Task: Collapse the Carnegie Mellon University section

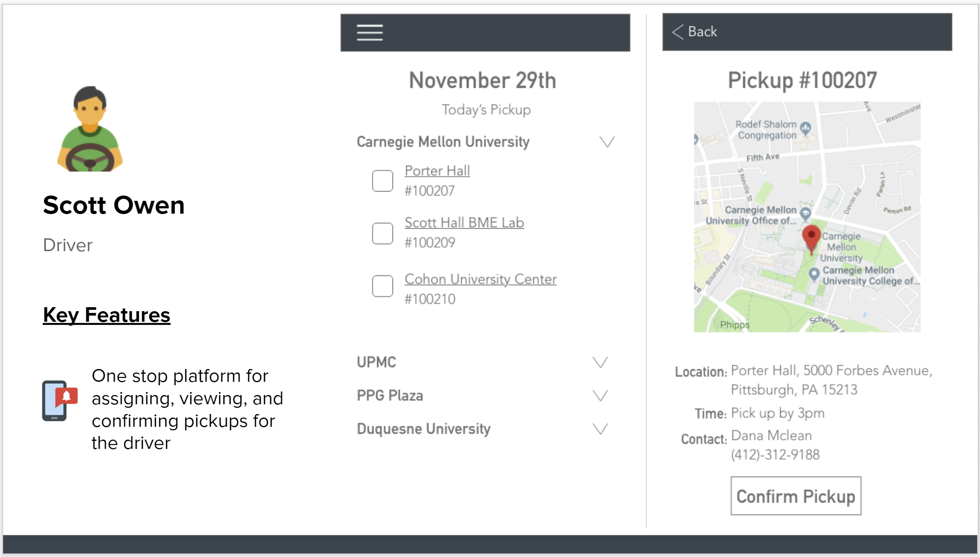Action: [607, 142]
